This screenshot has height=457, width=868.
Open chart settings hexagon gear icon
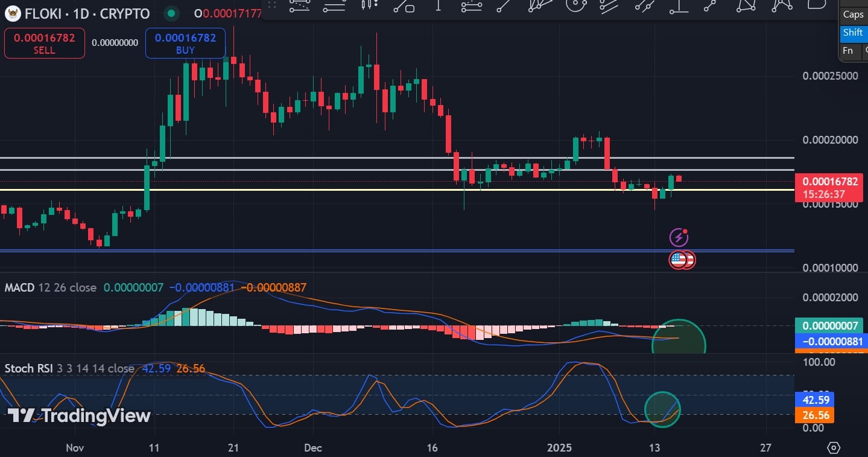[x=834, y=447]
